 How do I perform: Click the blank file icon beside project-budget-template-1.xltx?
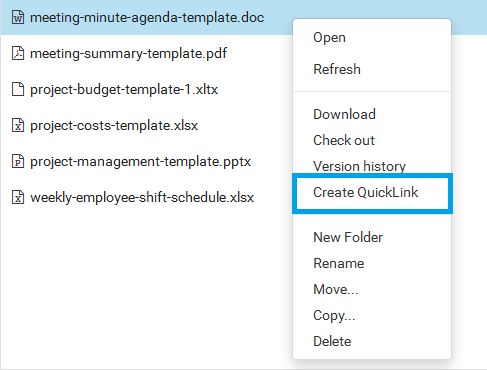18,89
